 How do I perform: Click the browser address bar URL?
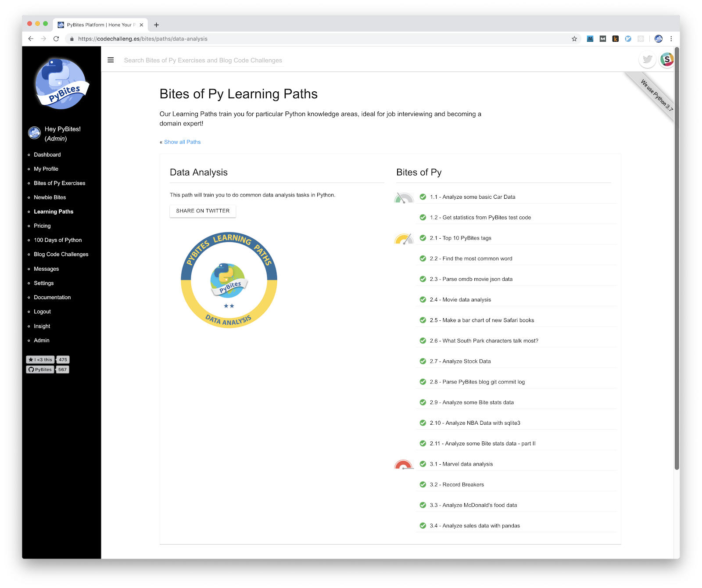tap(143, 39)
